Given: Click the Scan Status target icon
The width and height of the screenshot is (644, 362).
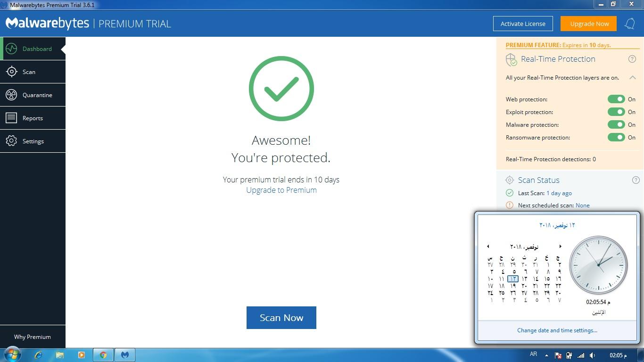Looking at the screenshot, I should [510, 180].
